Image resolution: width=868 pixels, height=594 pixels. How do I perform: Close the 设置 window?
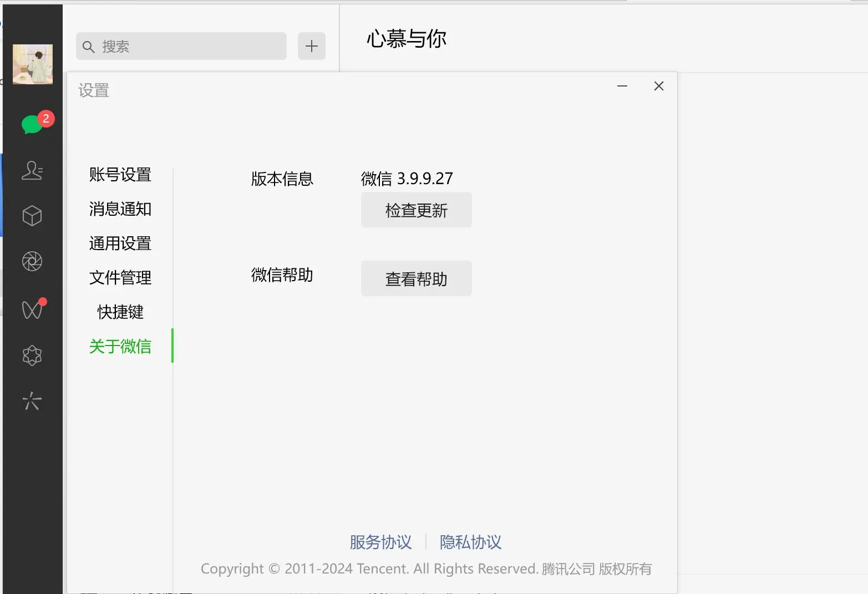point(659,86)
